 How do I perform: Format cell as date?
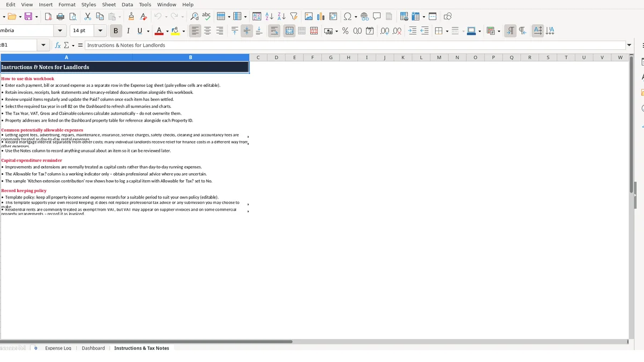click(370, 31)
